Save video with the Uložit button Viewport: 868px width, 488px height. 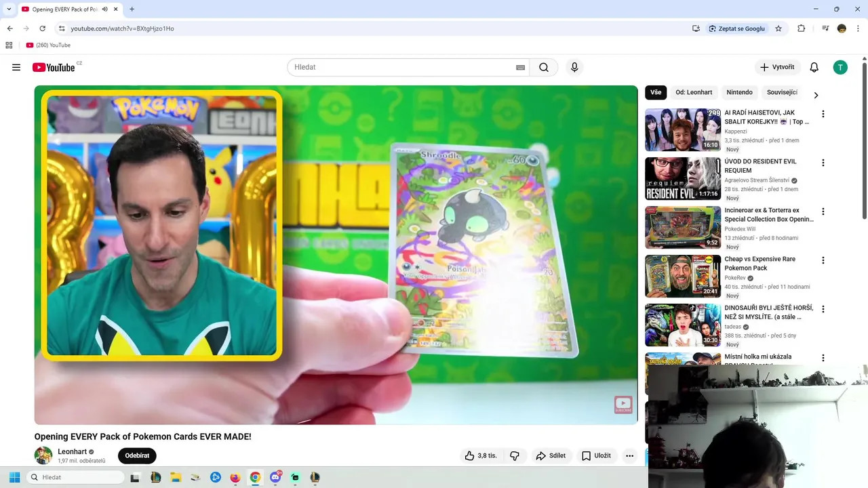tap(596, 455)
